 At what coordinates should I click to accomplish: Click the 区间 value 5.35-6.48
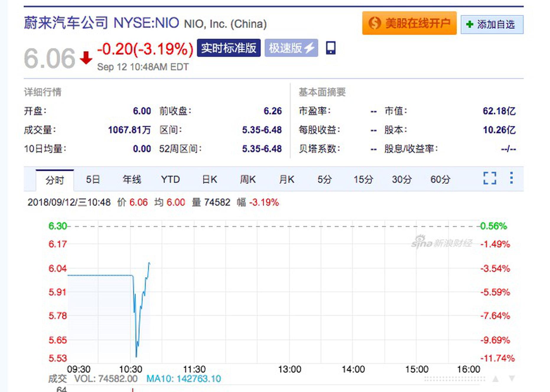262,130
